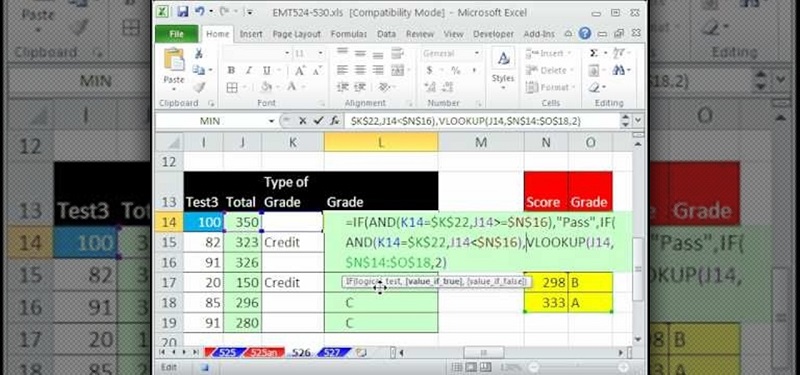Switch to the Formulas ribbon tab
The image size is (800, 375).
tap(348, 34)
